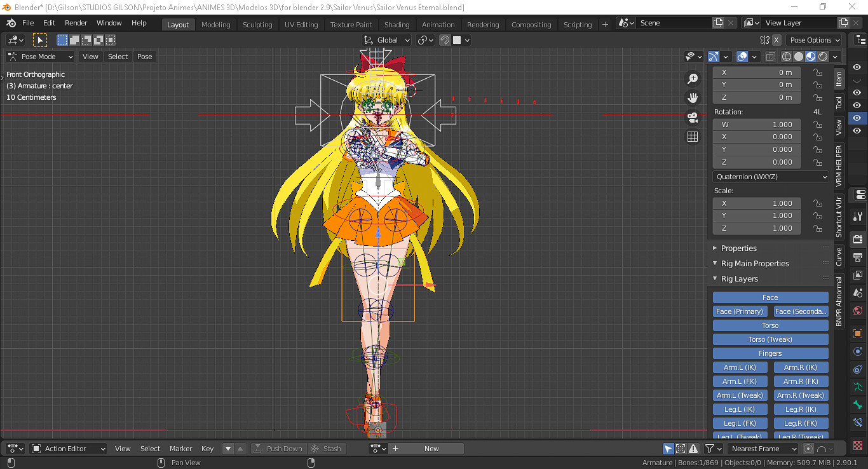
Task: Toggle X-axis mirror button in header
Action: [x=776, y=40]
